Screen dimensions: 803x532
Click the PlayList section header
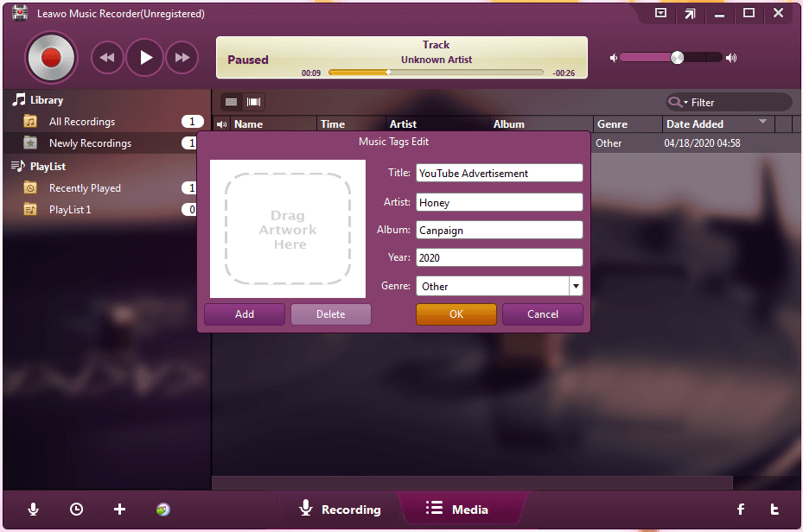(x=39, y=166)
